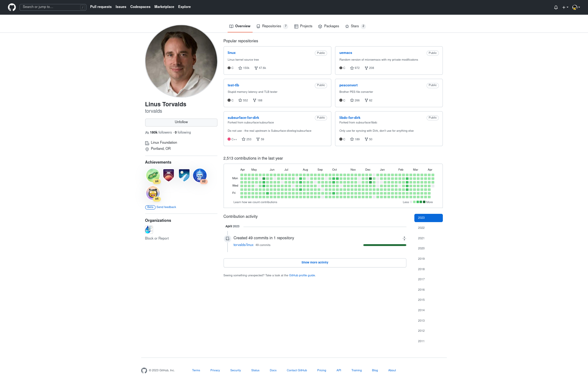Collapse the Created 49 commits activity entry
The height and width of the screenshot is (386, 588).
point(404,238)
